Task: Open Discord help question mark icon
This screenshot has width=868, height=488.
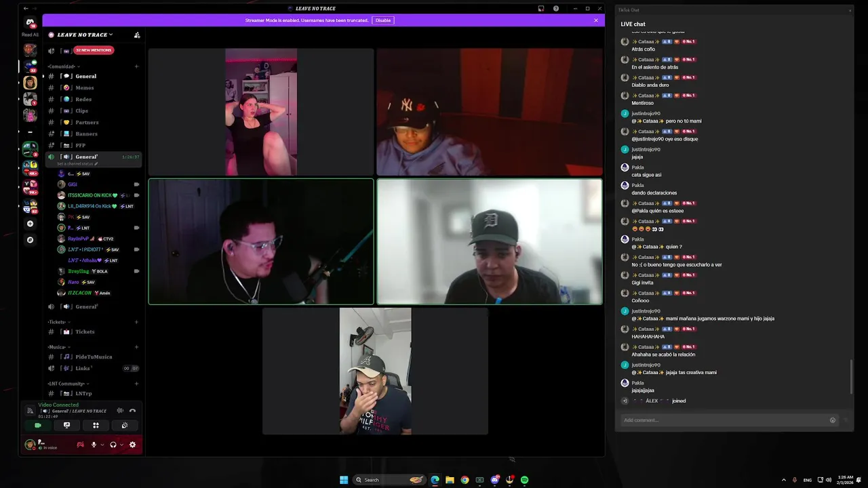Action: click(556, 9)
